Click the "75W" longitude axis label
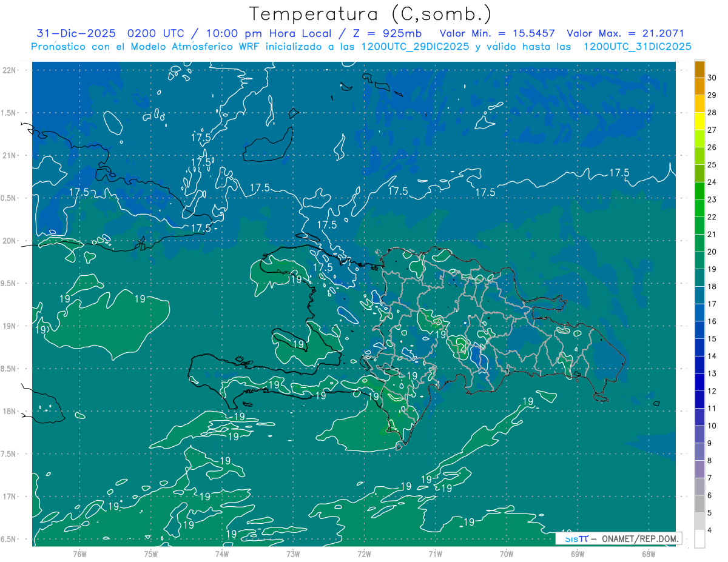728x562 pixels. (x=150, y=554)
